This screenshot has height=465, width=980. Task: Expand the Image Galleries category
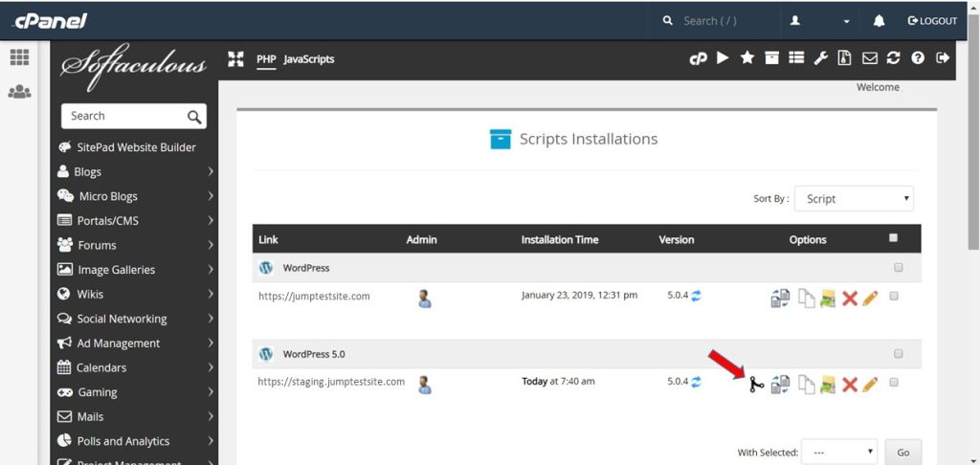click(135, 270)
